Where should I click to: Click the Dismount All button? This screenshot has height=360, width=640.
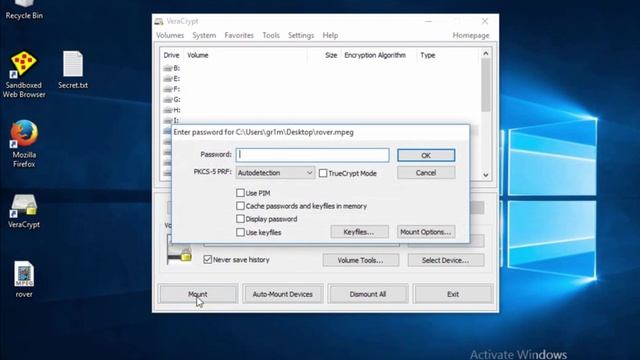click(x=368, y=294)
